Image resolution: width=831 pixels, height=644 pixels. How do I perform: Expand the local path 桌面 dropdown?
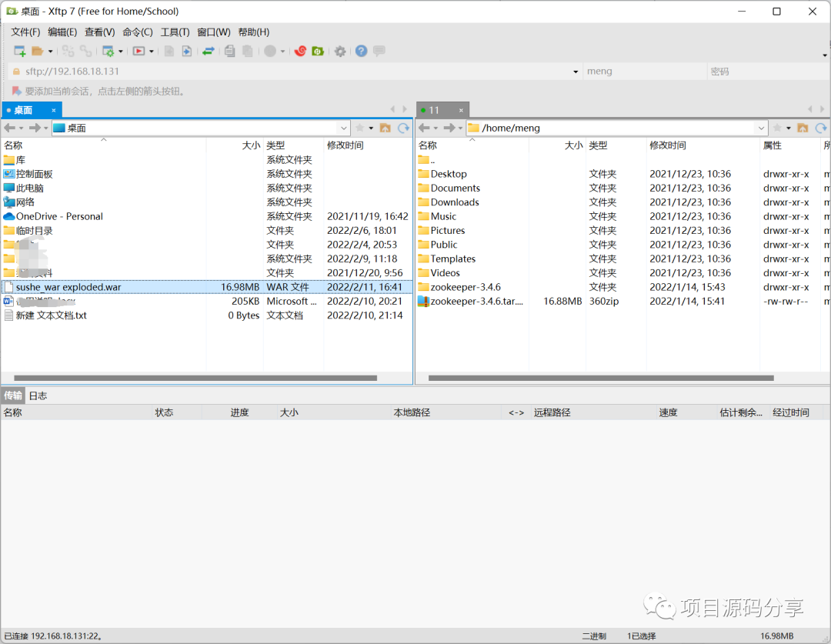point(343,128)
